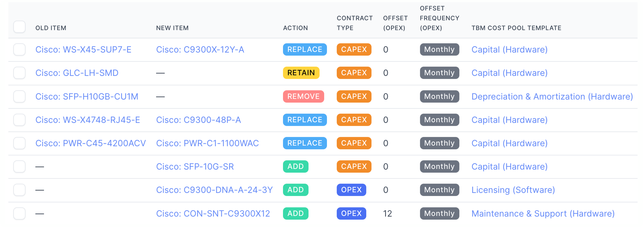
Task: Open old item Cisco: WS-X45-SUP7-E link
Action: [x=83, y=50]
